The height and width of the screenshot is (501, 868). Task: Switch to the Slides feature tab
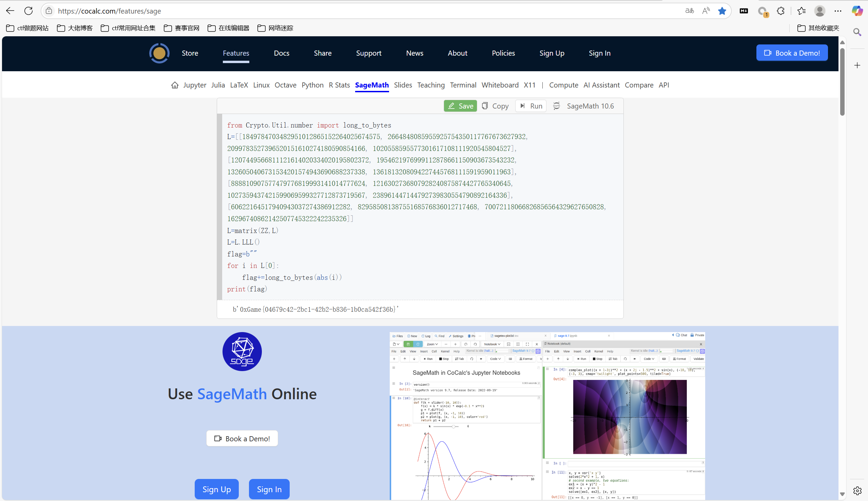tap(403, 85)
